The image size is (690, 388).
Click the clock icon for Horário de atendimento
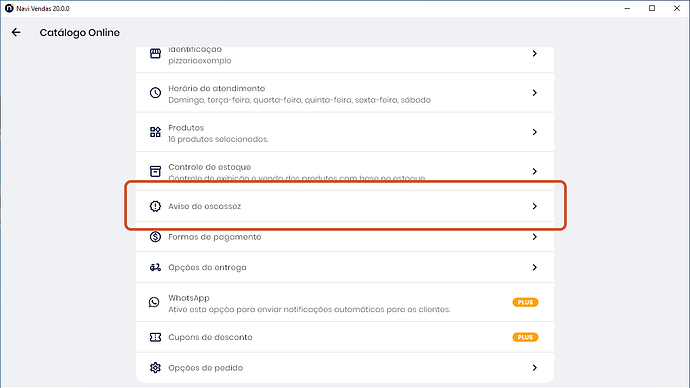[155, 93]
